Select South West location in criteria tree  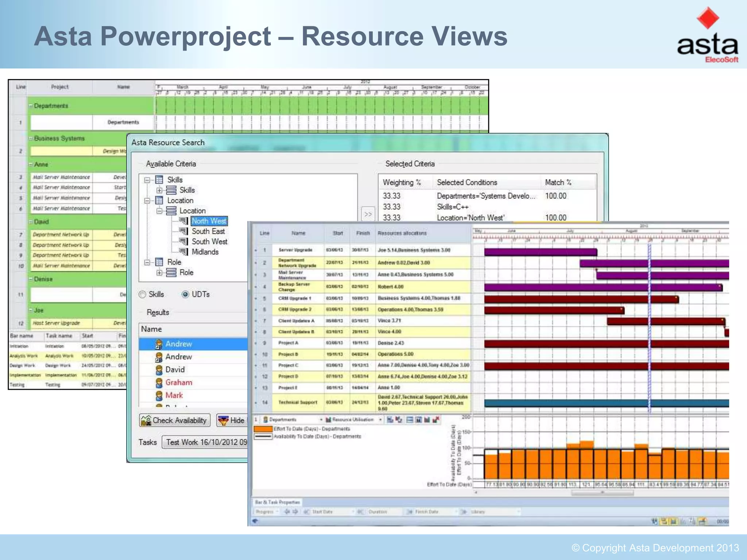(209, 241)
